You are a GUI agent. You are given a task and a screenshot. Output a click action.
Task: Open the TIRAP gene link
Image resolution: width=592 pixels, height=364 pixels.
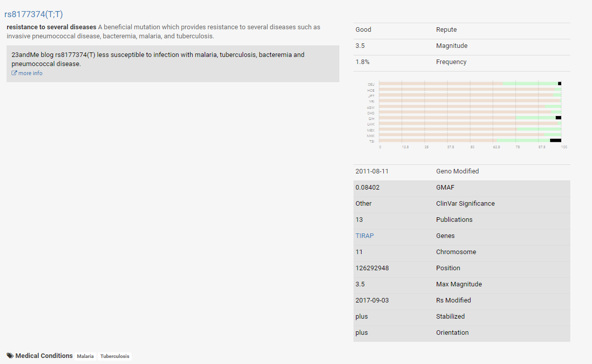(365, 235)
